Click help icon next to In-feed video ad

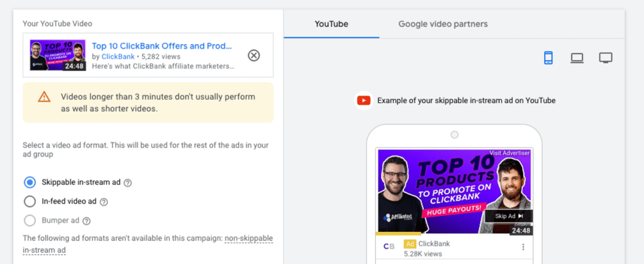coord(104,202)
